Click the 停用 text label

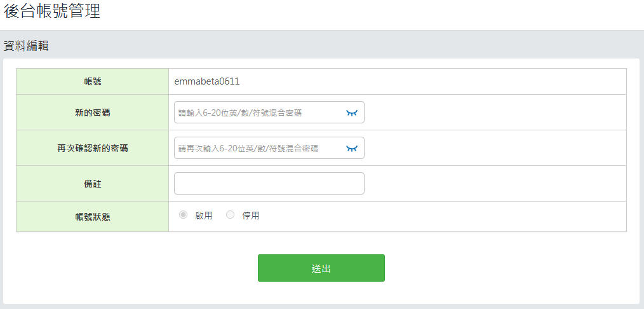[x=250, y=216]
